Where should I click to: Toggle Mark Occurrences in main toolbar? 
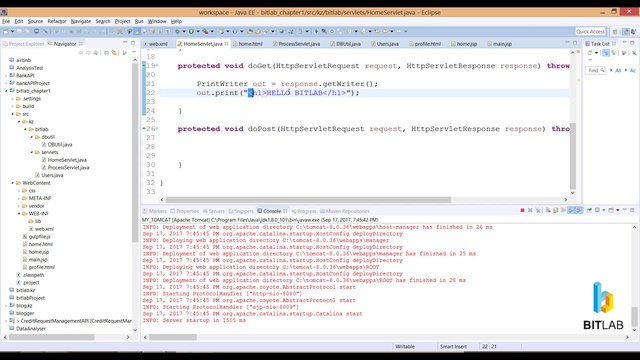coord(138,31)
